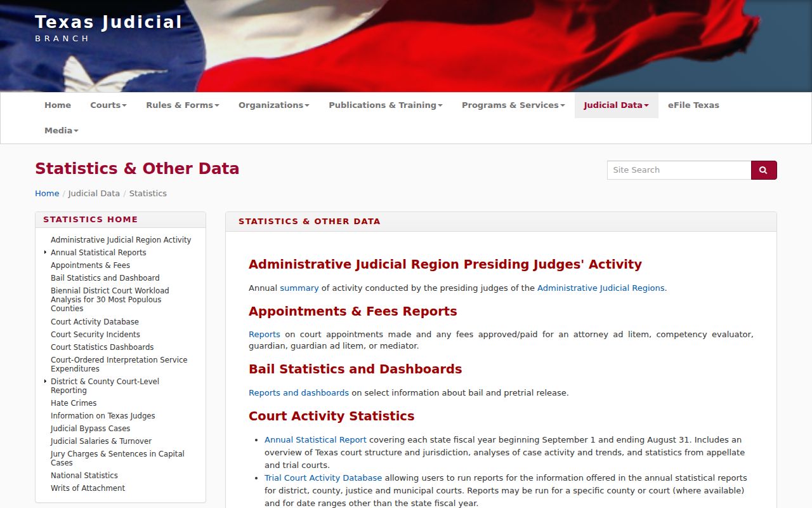Follow the Administrative Judicial Regions link

[601, 288]
